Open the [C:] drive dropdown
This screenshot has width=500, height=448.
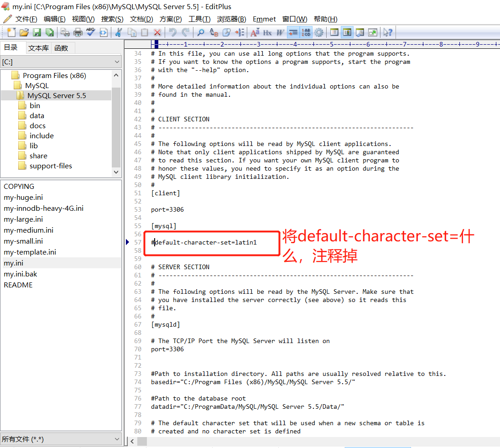[x=61, y=62]
